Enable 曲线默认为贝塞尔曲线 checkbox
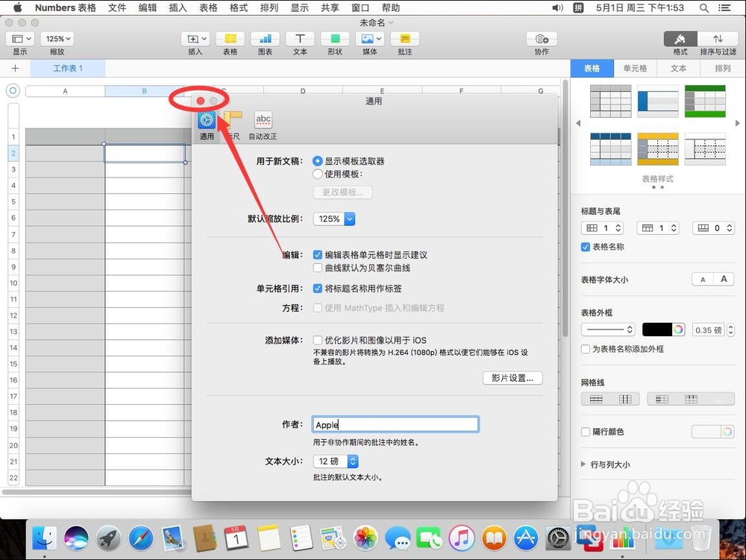This screenshot has width=746, height=560. pyautogui.click(x=319, y=266)
